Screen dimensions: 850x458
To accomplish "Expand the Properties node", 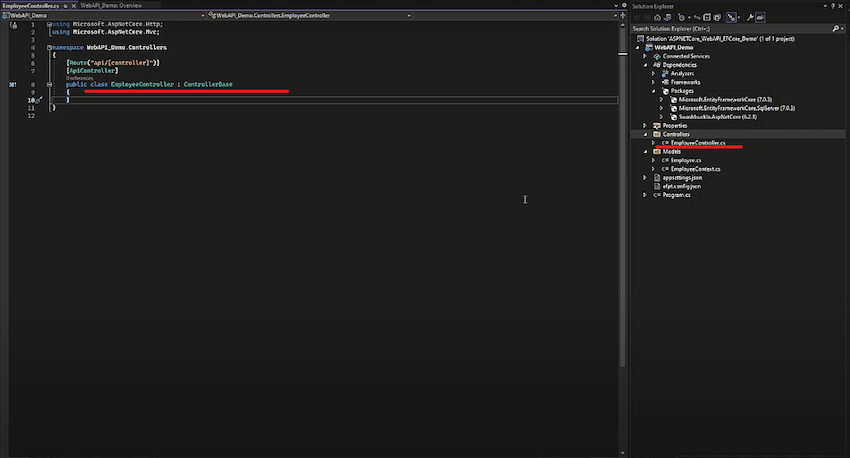I will coord(645,126).
